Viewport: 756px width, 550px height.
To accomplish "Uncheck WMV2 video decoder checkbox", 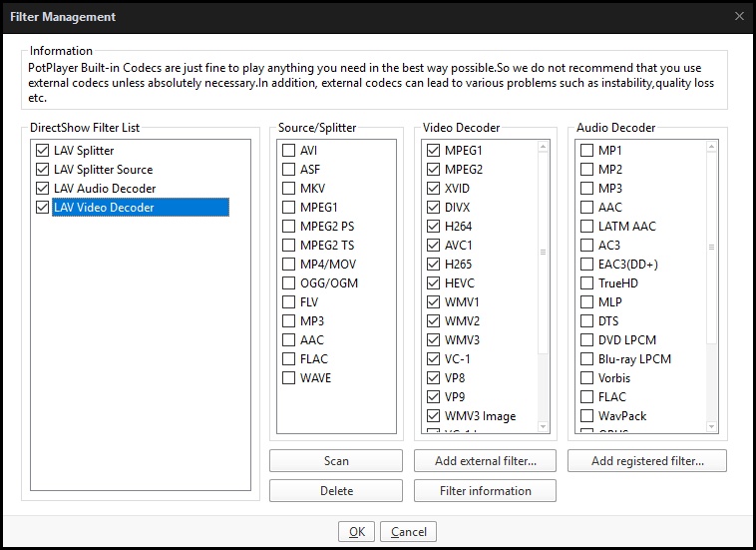I will [434, 320].
